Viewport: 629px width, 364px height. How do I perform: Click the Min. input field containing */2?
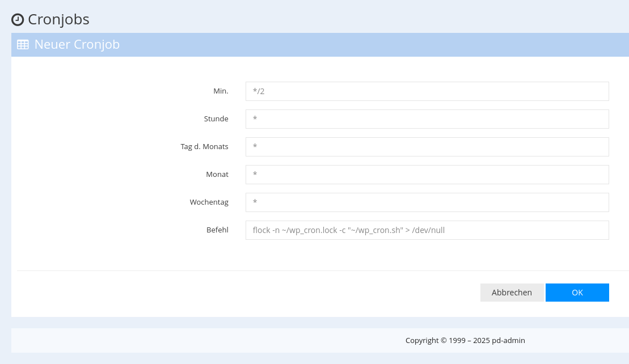pos(427,91)
